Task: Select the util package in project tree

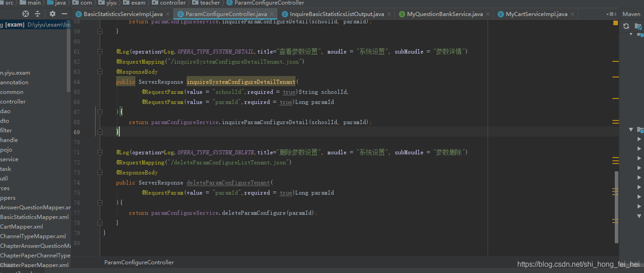Action: point(4,179)
